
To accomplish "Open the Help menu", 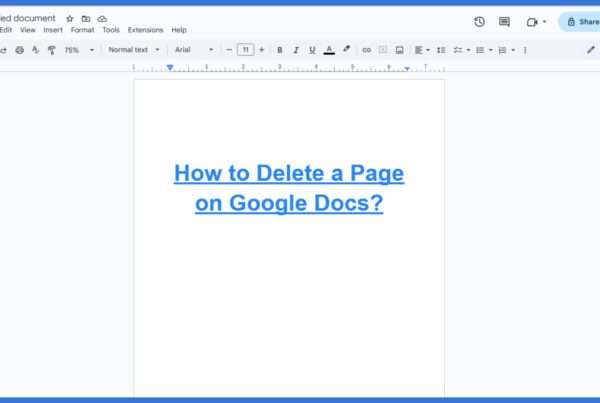I will pyautogui.click(x=179, y=30).
